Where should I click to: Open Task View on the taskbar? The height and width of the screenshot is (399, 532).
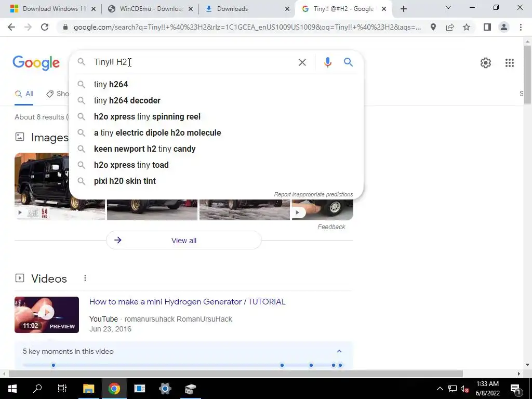pos(62,389)
